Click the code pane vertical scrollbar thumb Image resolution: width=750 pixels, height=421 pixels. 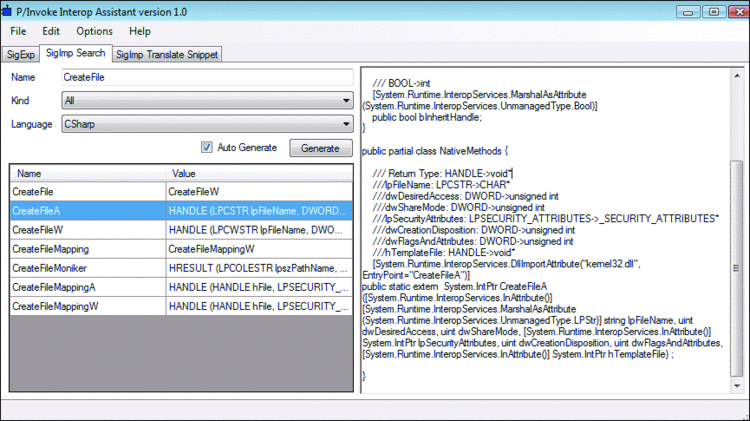pos(737,268)
